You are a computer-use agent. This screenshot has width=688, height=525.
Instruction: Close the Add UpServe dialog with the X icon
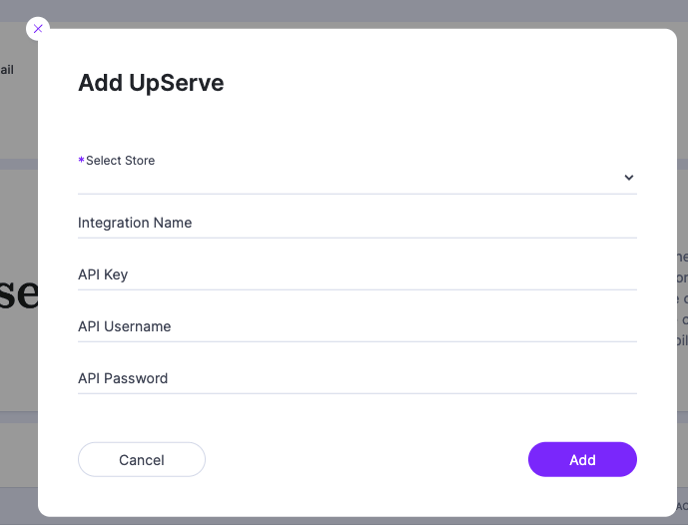pyautogui.click(x=38, y=29)
